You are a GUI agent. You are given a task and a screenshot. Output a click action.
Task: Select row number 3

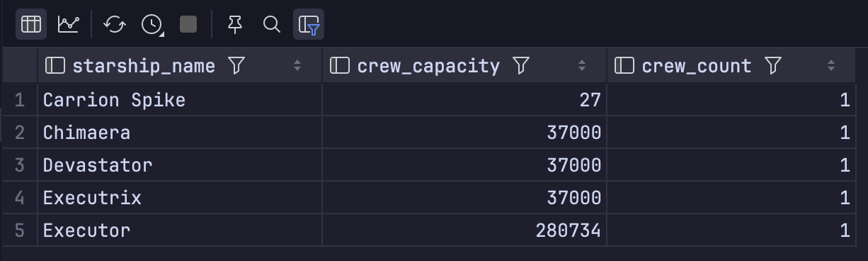coord(20,165)
